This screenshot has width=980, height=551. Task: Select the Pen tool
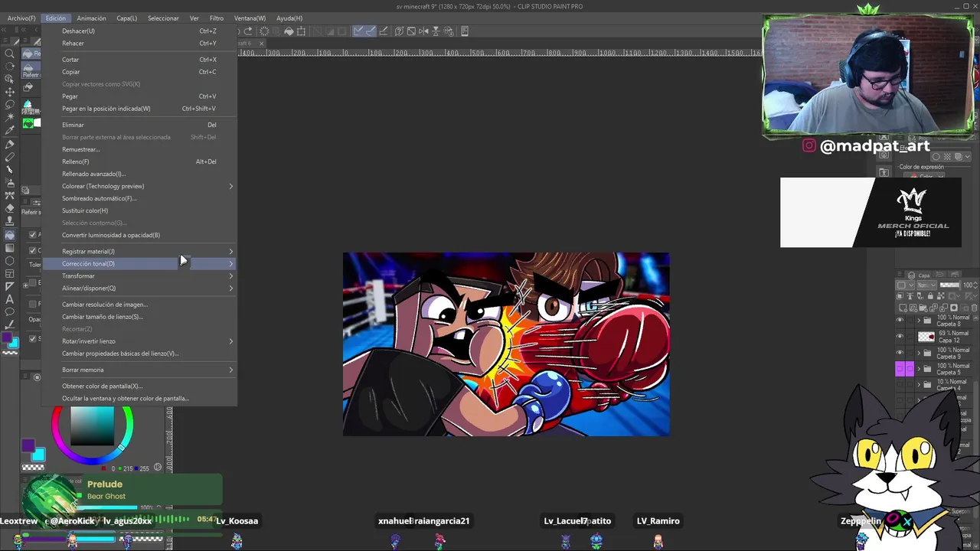9,145
